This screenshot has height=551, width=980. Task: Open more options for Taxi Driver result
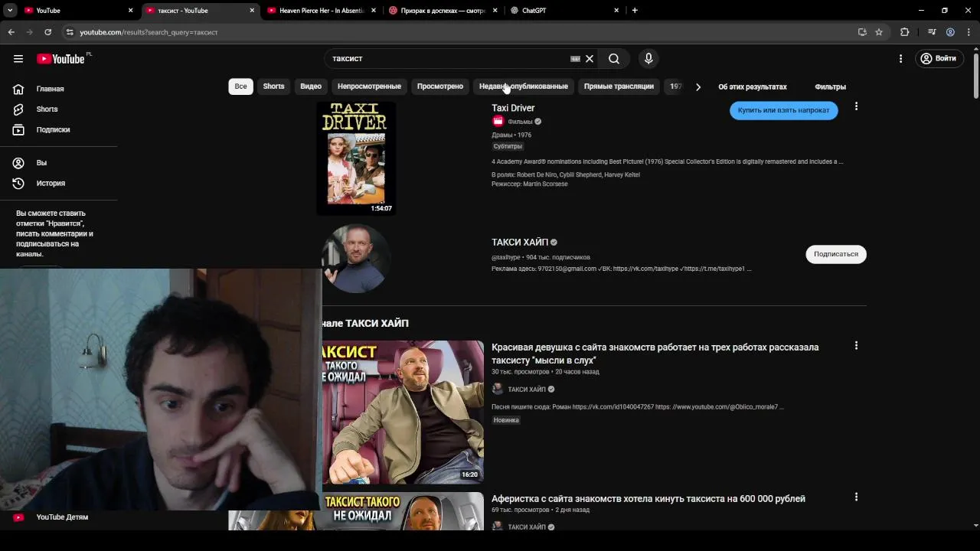[856, 106]
